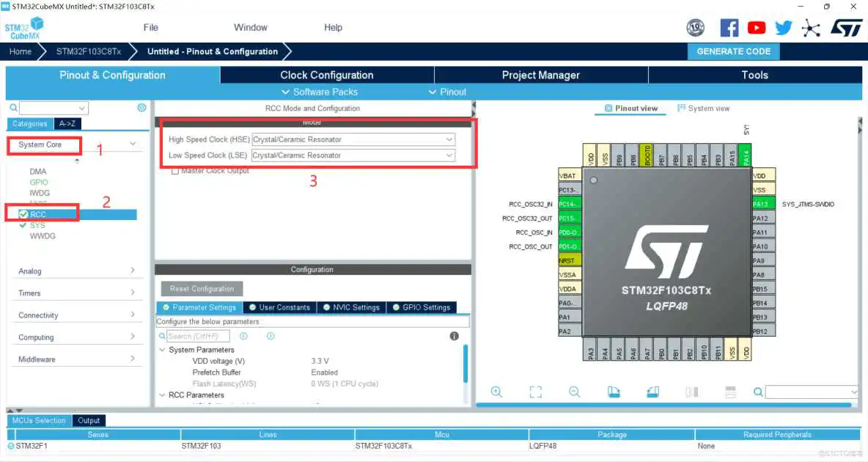Open the High Speed Clock (HSE) dropdown
The image size is (868, 462).
pos(449,139)
